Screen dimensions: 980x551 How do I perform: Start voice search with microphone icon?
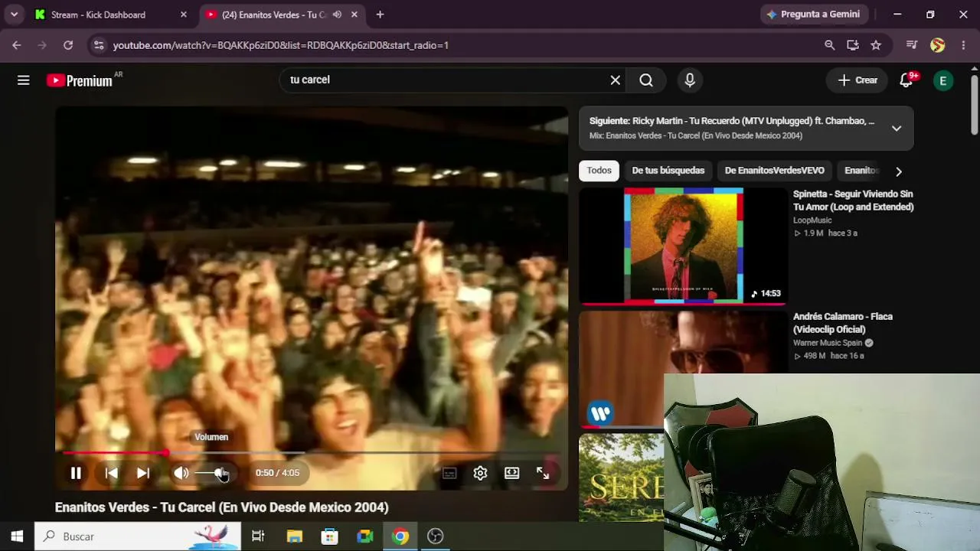pyautogui.click(x=690, y=80)
